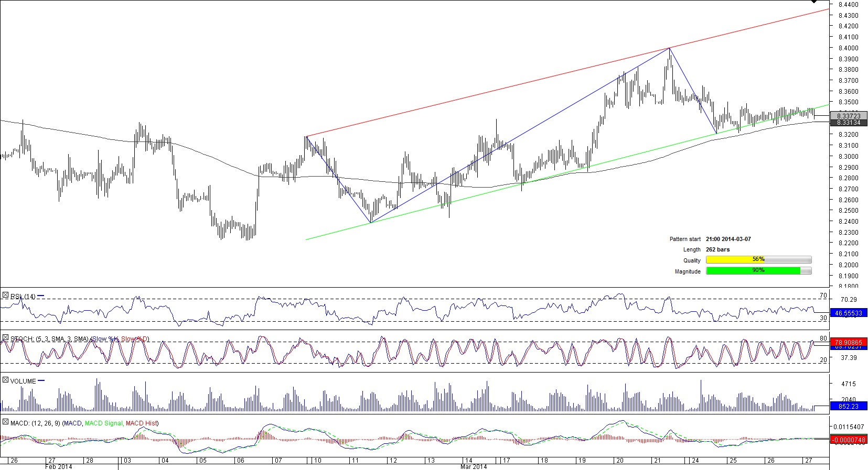Close the RSI (14) indicator panel
The height and width of the screenshot is (470, 868).
click(x=5, y=296)
